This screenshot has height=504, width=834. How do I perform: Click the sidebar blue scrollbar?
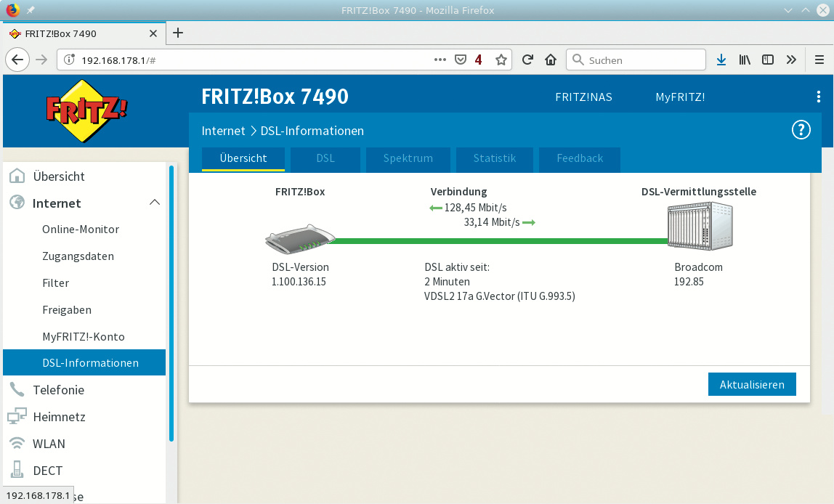click(x=171, y=303)
